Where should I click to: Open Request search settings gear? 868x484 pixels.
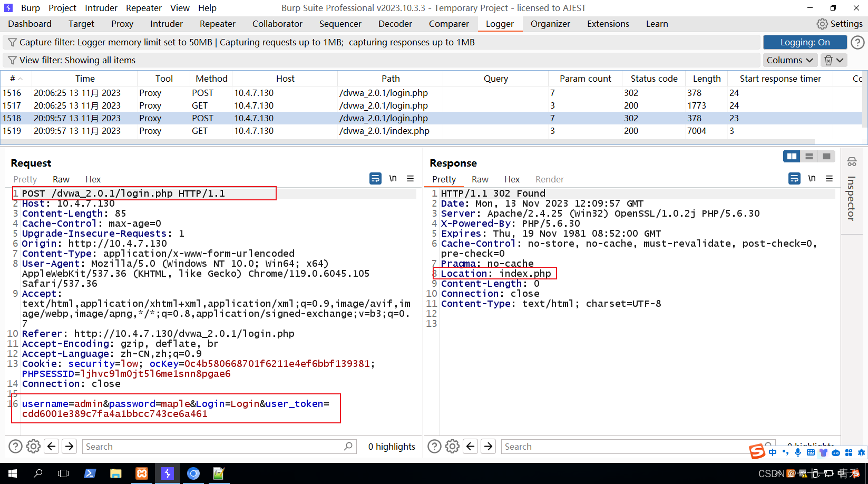coord(33,447)
